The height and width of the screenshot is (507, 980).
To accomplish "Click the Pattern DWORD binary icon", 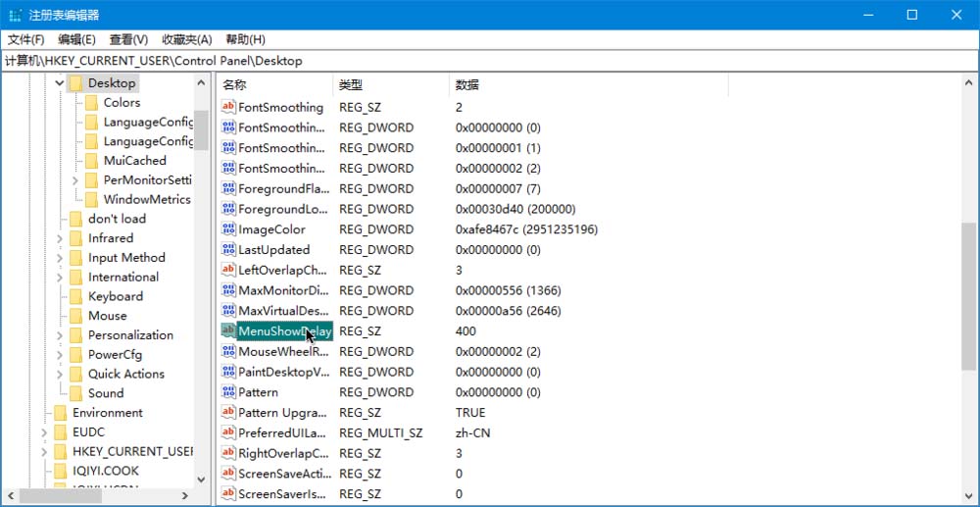I will [228, 392].
